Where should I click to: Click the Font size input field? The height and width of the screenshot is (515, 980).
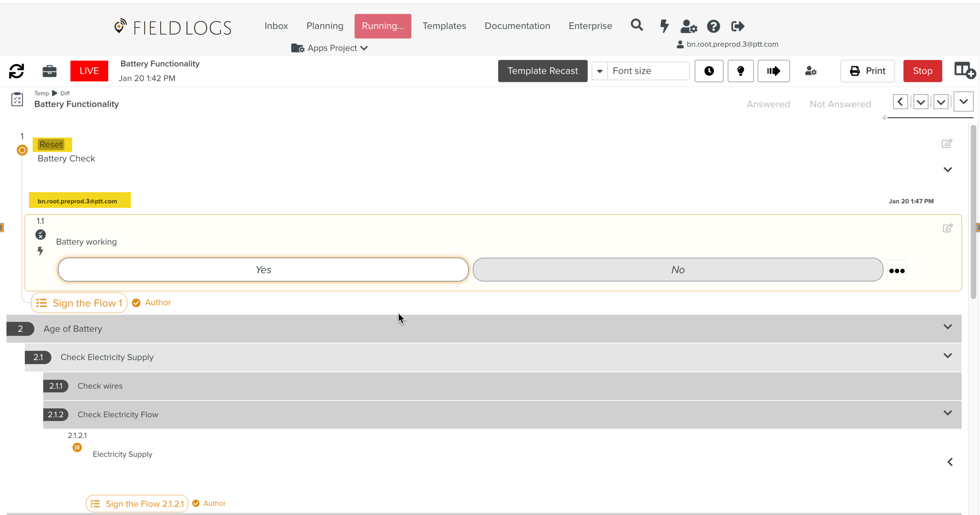click(x=648, y=71)
